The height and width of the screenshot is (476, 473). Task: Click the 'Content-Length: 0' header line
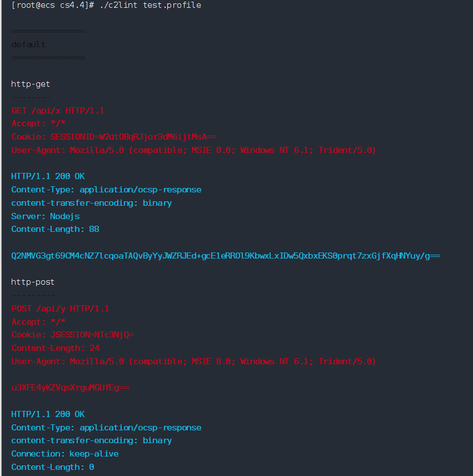[52, 467]
